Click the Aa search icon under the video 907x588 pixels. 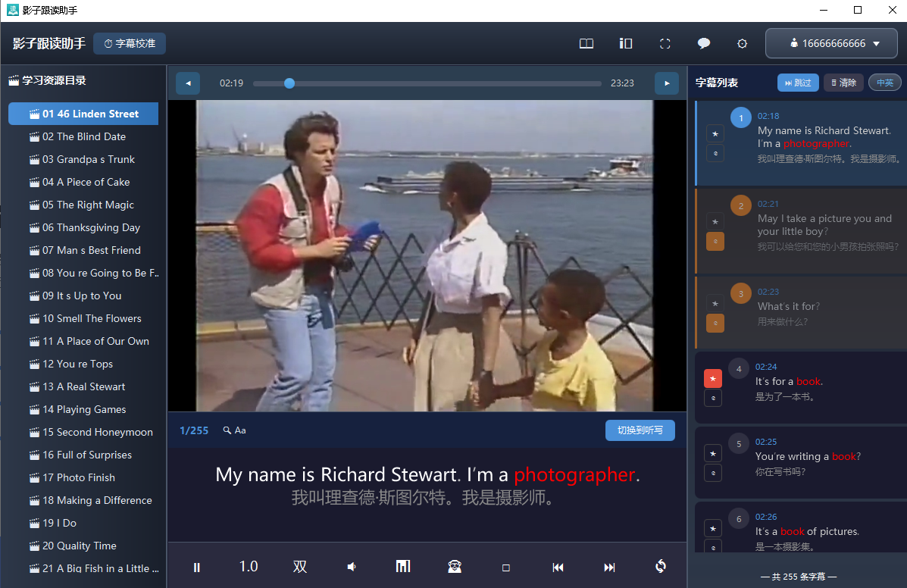point(234,430)
